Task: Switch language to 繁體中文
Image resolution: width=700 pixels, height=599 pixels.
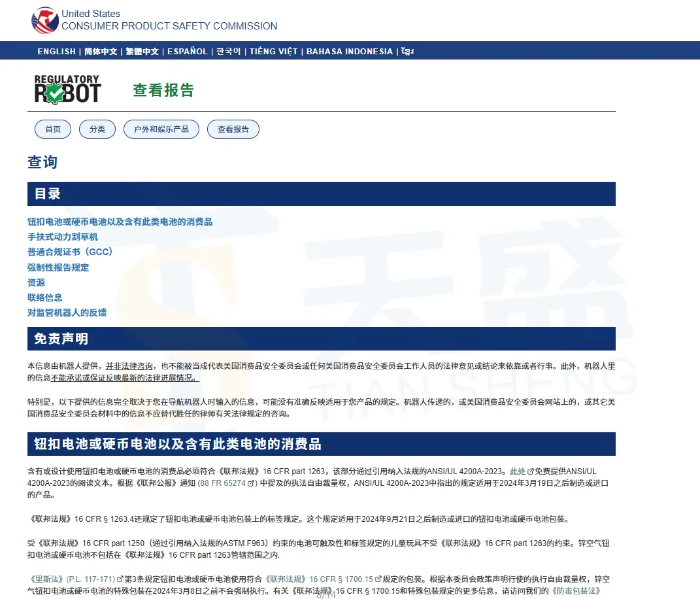Action: [142, 52]
